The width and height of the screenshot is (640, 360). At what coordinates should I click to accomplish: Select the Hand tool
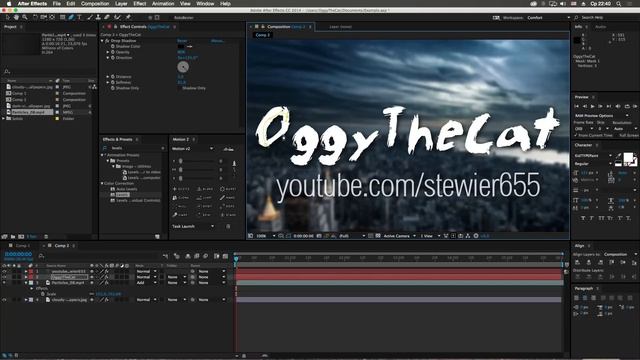[16, 18]
